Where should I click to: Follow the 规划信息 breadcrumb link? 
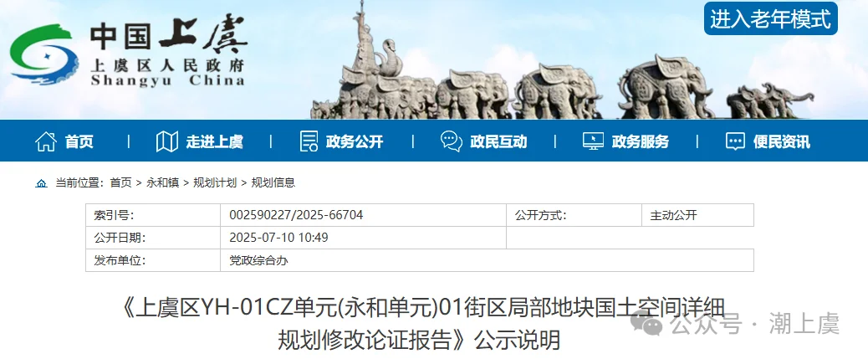click(x=273, y=182)
